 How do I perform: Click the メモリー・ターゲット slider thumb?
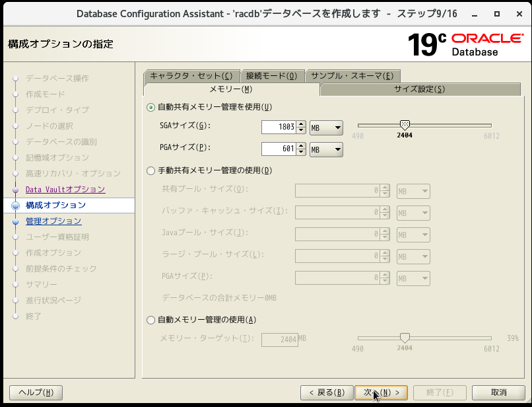point(405,338)
